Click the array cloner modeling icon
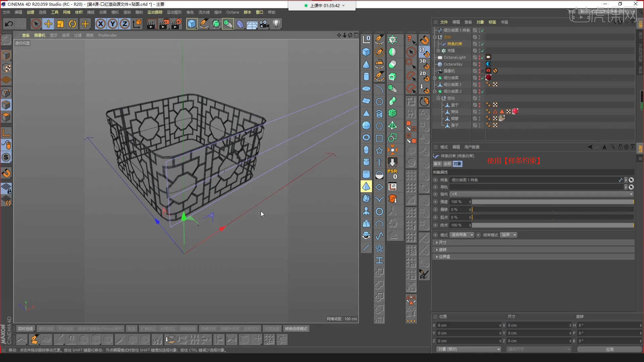This screenshot has width=644, height=362. point(228,24)
